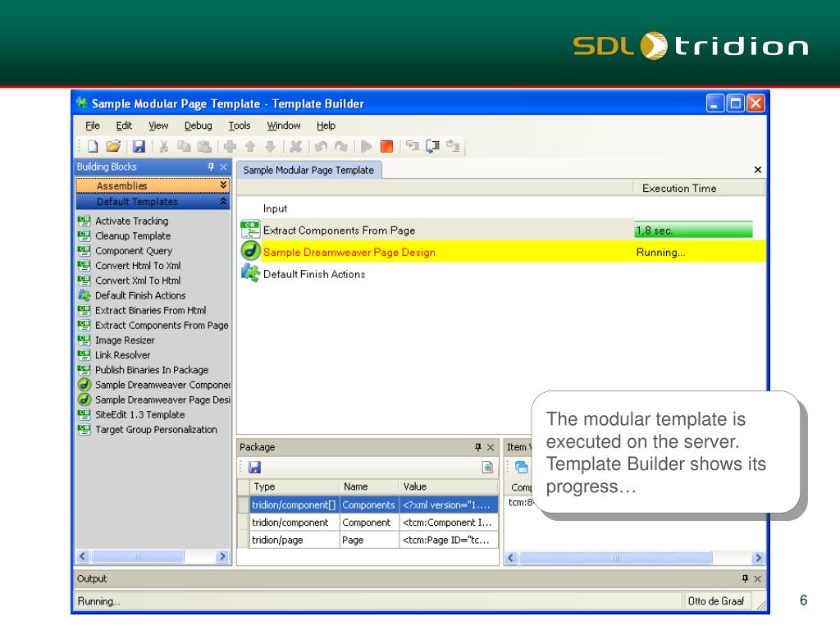Click the icon of Extract Components From Page template step
Viewport: 840px width, 630px height.
250,230
